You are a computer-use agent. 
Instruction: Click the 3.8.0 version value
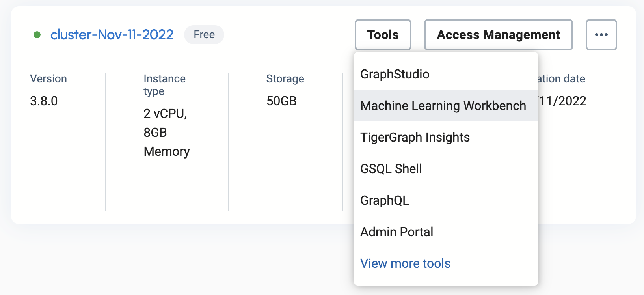coord(44,101)
